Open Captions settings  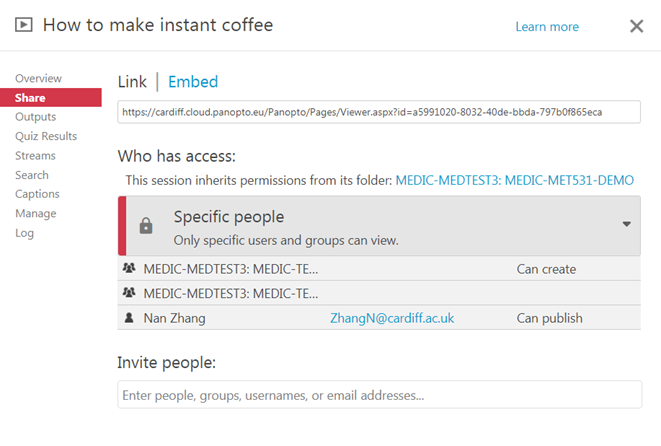point(37,194)
